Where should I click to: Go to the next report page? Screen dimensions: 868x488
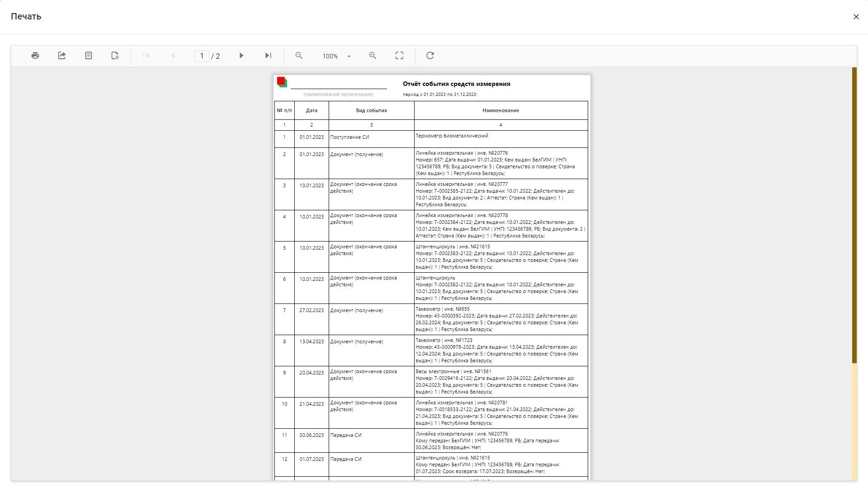[241, 56]
